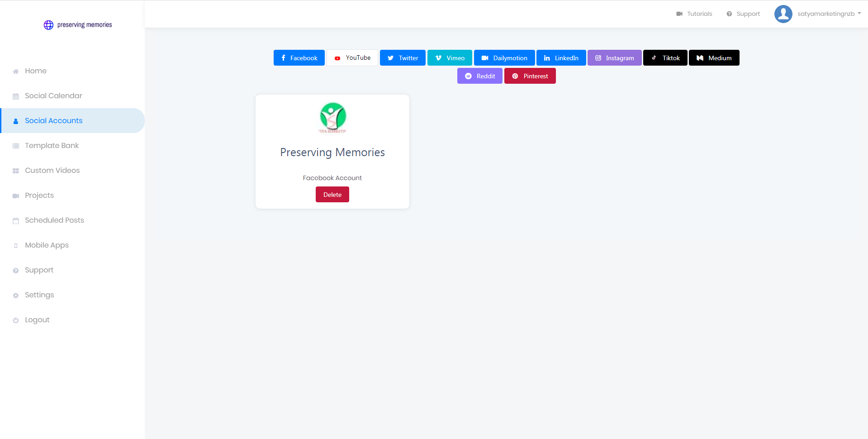Click the Pinterest P icon

click(515, 76)
